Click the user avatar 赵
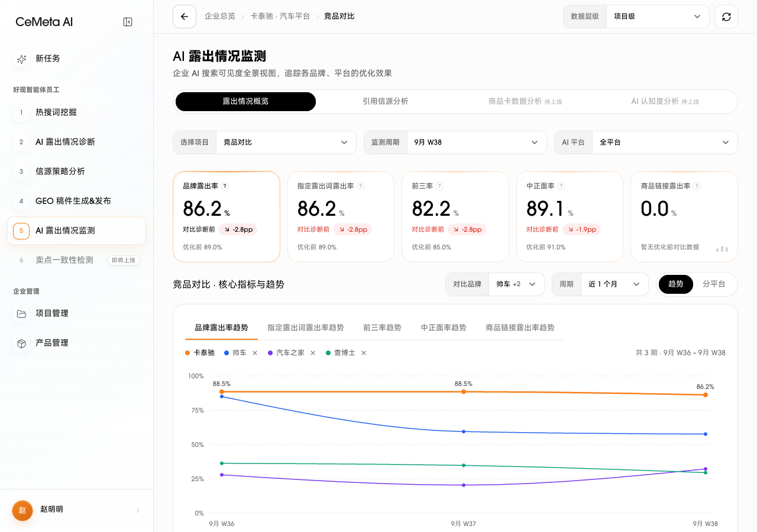 coord(22,510)
